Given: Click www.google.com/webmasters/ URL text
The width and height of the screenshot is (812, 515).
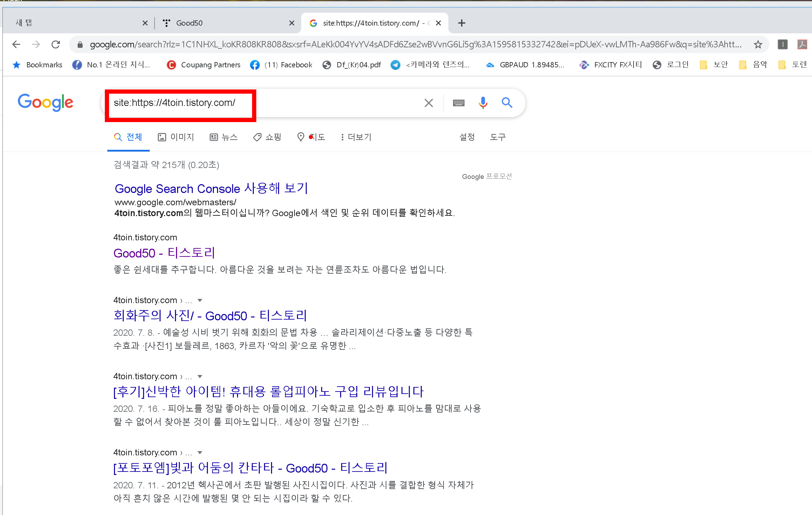Looking at the screenshot, I should pyautogui.click(x=175, y=202).
